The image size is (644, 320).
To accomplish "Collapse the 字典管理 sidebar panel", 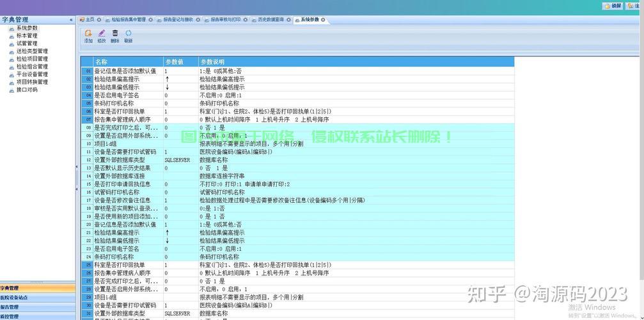I will click(71, 20).
